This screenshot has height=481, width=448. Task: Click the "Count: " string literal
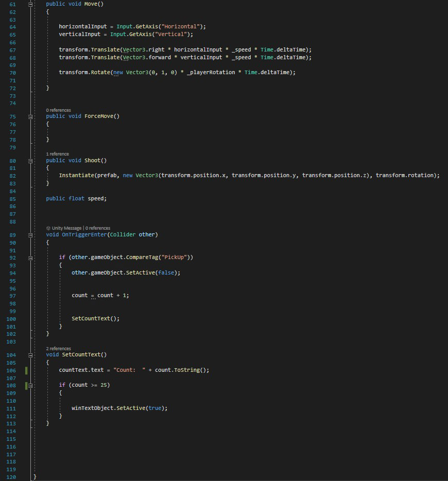pyautogui.click(x=129, y=370)
